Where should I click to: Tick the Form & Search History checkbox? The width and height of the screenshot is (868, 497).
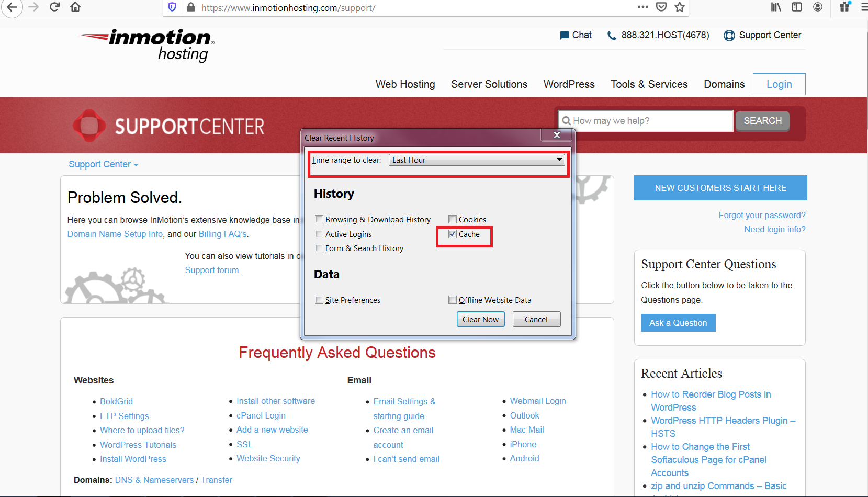click(x=319, y=248)
